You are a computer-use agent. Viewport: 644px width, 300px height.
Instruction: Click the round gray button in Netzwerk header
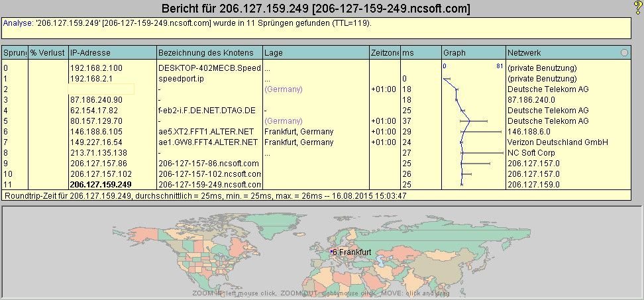(624, 52)
